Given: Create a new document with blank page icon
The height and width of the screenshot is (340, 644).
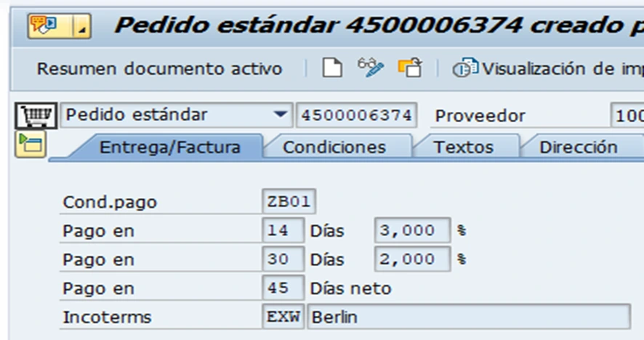Looking at the screenshot, I should point(332,68).
